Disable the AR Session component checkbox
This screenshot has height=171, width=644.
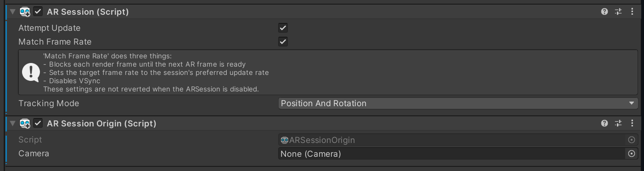38,12
